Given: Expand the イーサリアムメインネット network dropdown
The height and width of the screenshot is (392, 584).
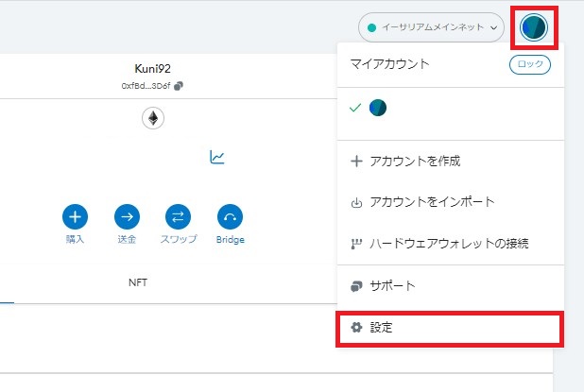Looking at the screenshot, I should [x=431, y=27].
